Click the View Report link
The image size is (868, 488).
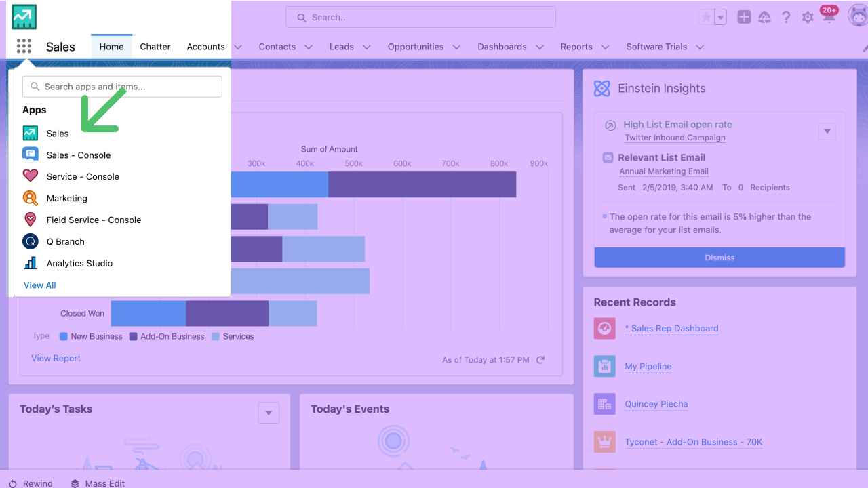click(56, 359)
